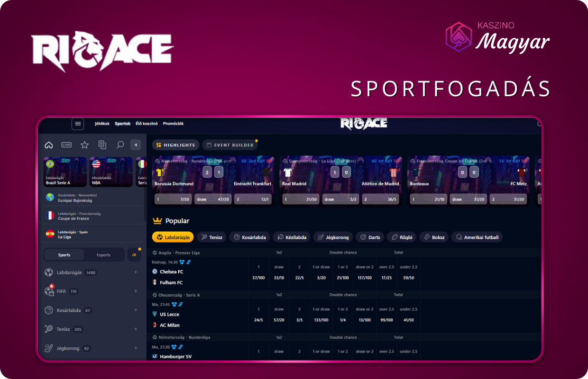Viewport: 588px width, 379px height.
Task: Select the Amerikai futball filter chip
Action: pyautogui.click(x=477, y=237)
